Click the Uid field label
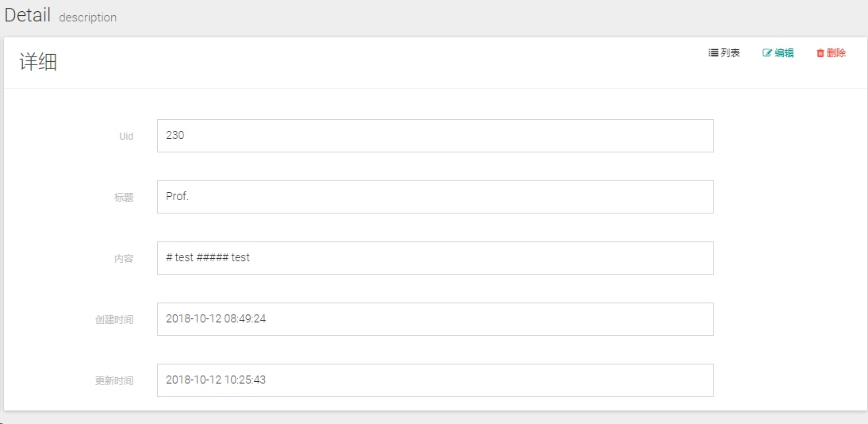This screenshot has width=868, height=424. [x=126, y=137]
